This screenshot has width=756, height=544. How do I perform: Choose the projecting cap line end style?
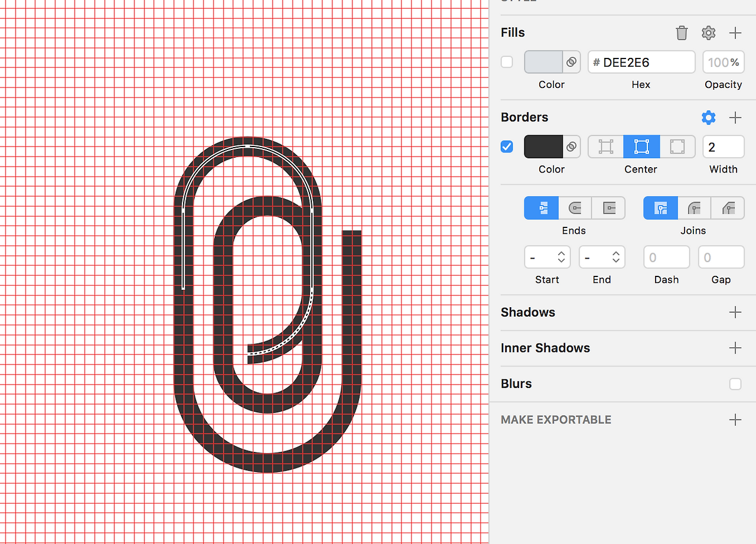point(609,208)
